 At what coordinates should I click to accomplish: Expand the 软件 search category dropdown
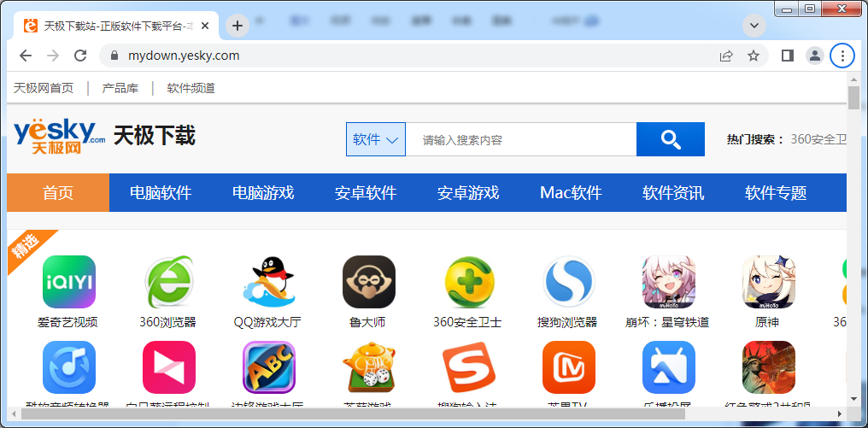coord(376,139)
